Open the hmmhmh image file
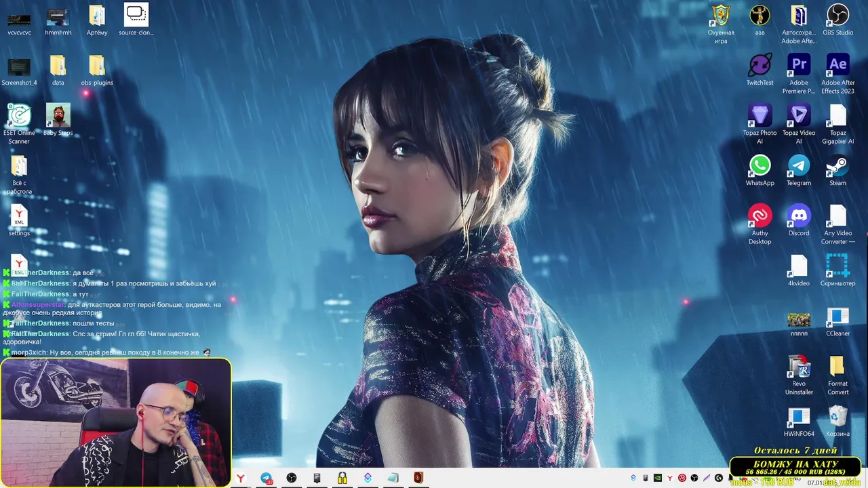 58,21
